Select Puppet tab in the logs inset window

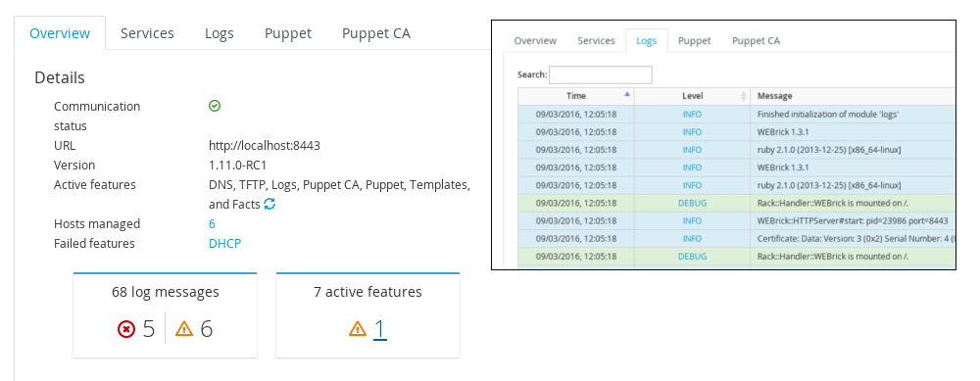point(695,40)
